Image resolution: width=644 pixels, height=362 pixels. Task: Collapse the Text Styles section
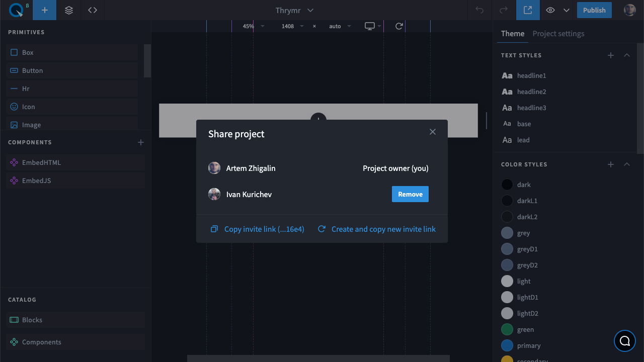(x=627, y=55)
